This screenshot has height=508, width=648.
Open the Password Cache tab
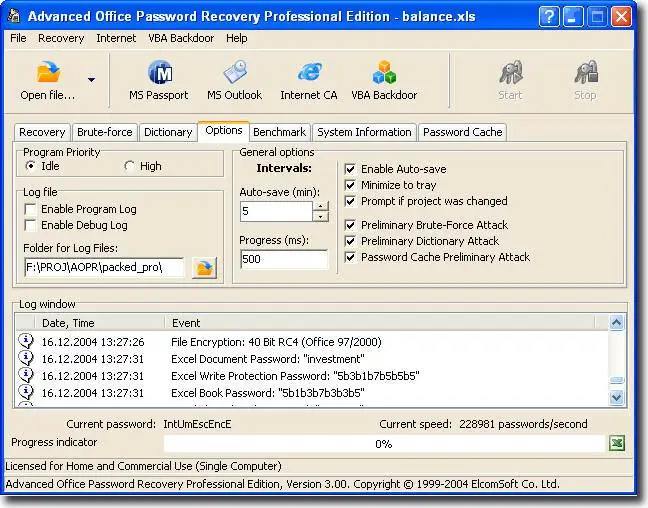(462, 132)
